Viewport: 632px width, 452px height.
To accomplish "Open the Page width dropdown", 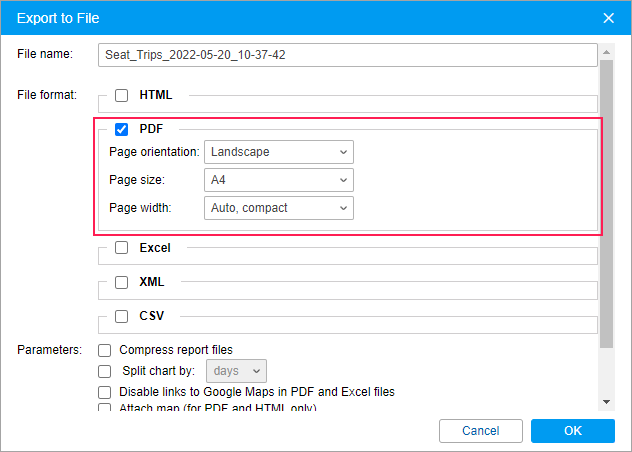I will (279, 208).
